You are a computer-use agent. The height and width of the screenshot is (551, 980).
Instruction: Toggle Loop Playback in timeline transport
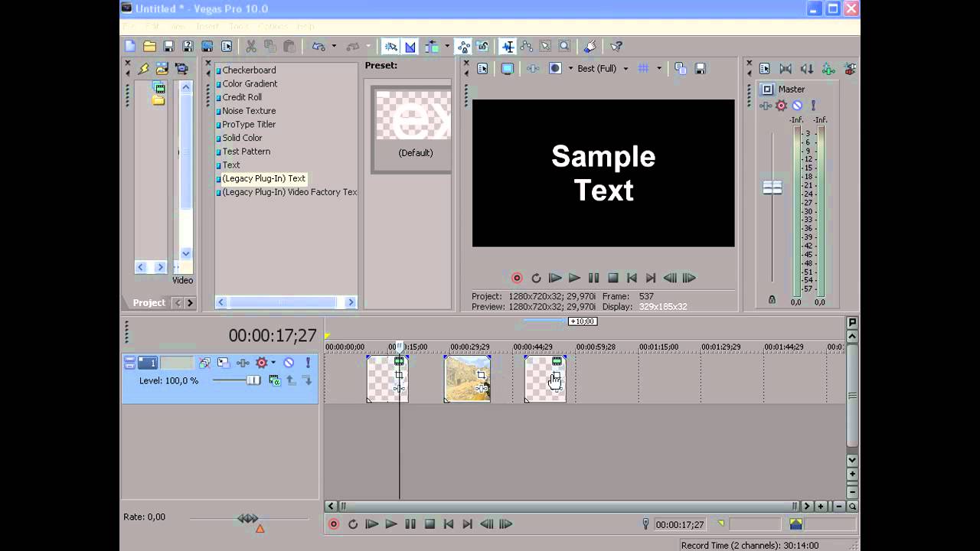[353, 524]
